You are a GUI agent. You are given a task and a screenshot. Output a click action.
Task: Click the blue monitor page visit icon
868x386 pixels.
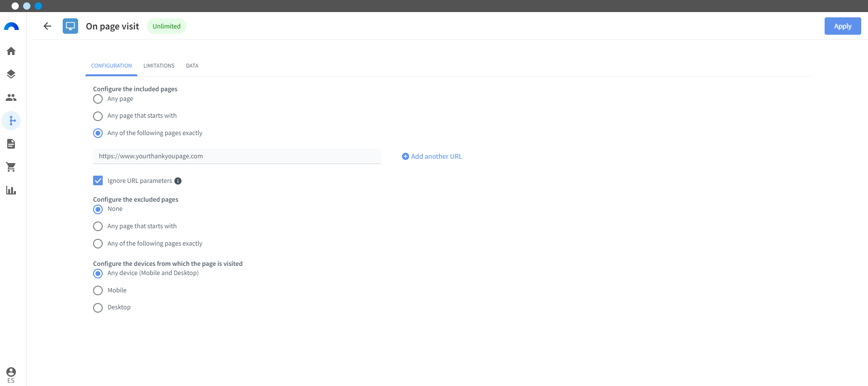point(70,26)
